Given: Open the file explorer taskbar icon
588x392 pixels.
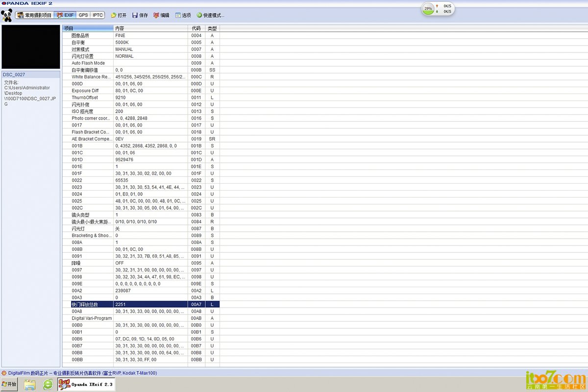Looking at the screenshot, I should tap(30, 385).
